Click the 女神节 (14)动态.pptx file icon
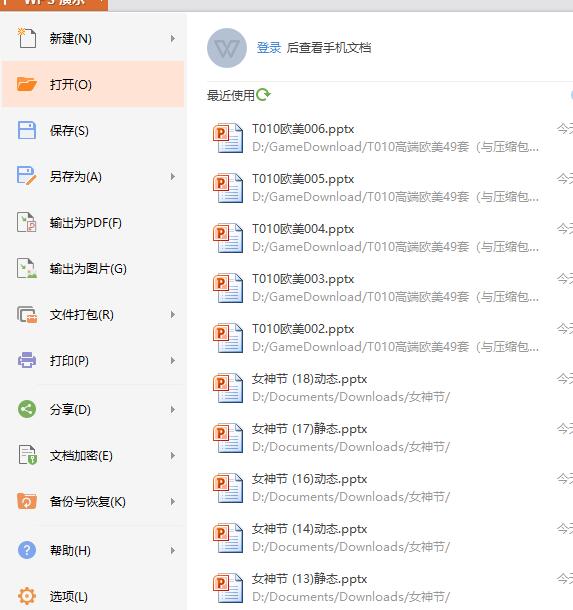 pos(228,538)
